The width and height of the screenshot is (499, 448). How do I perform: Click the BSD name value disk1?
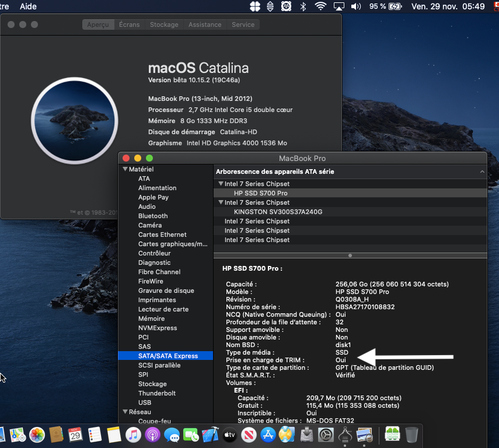[x=343, y=345]
